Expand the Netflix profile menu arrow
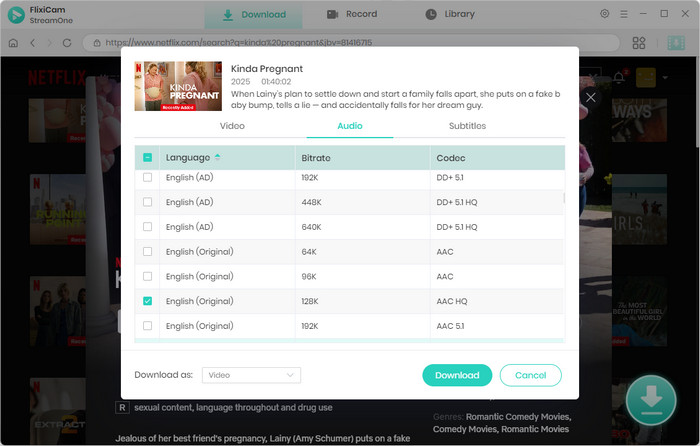Viewport: 700px width, 446px height. click(x=665, y=78)
